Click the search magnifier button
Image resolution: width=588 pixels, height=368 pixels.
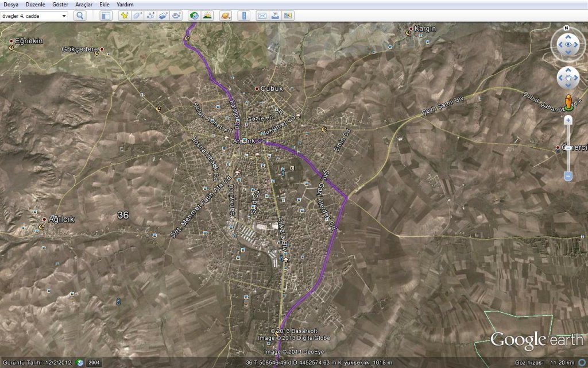click(80, 16)
